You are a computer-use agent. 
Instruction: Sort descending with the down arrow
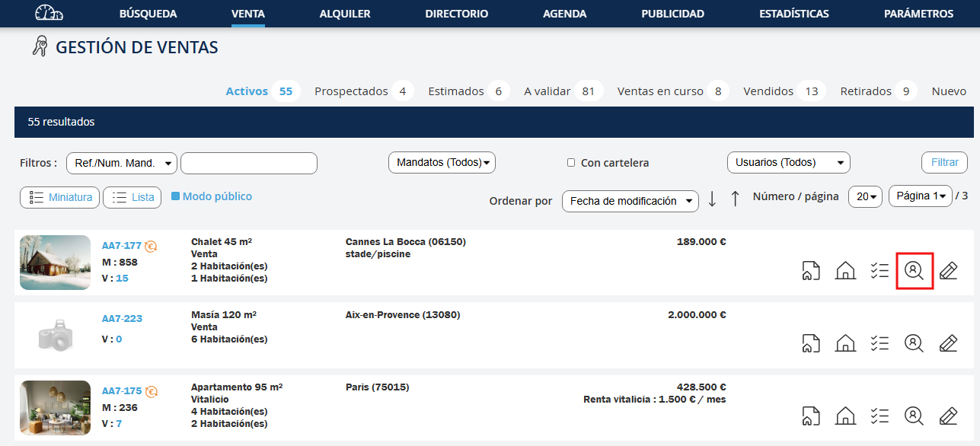pyautogui.click(x=712, y=199)
